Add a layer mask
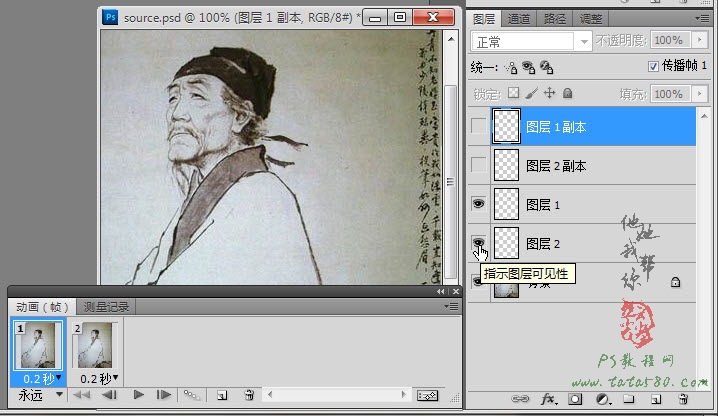The height and width of the screenshot is (416, 718). coord(575,399)
